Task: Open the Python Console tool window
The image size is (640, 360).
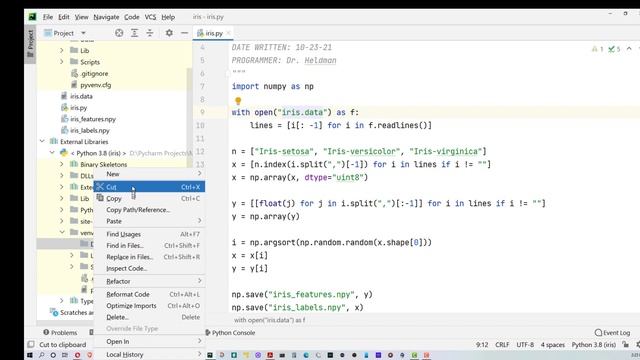Action: click(x=230, y=333)
